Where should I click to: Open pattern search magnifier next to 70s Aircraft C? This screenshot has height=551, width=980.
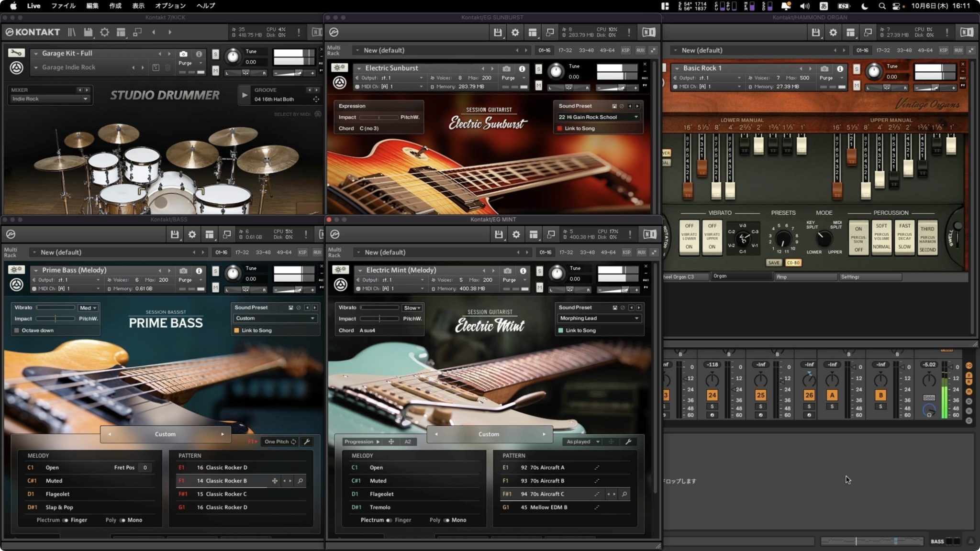click(625, 494)
